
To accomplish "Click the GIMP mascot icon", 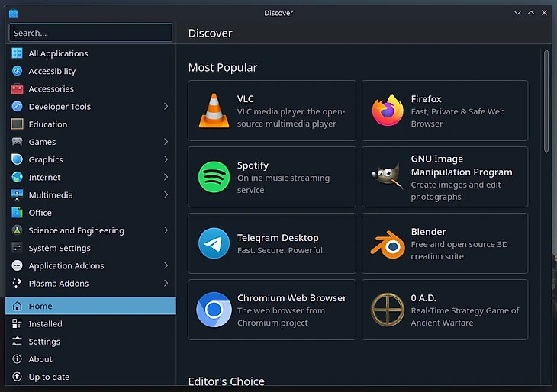I will [388, 177].
